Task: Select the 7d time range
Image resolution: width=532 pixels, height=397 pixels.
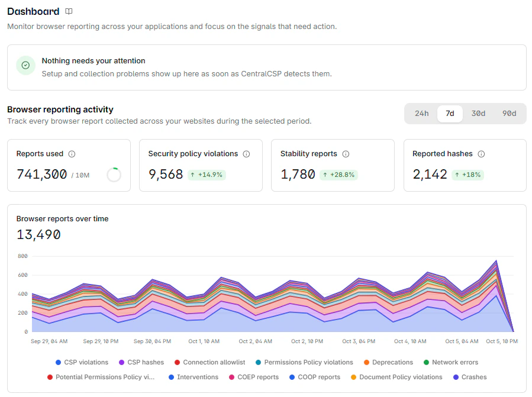Action: 450,114
